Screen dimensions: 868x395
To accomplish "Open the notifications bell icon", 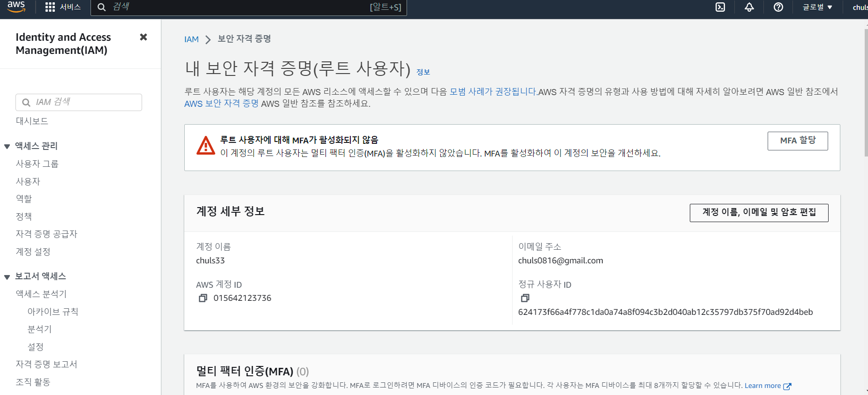I will [749, 7].
